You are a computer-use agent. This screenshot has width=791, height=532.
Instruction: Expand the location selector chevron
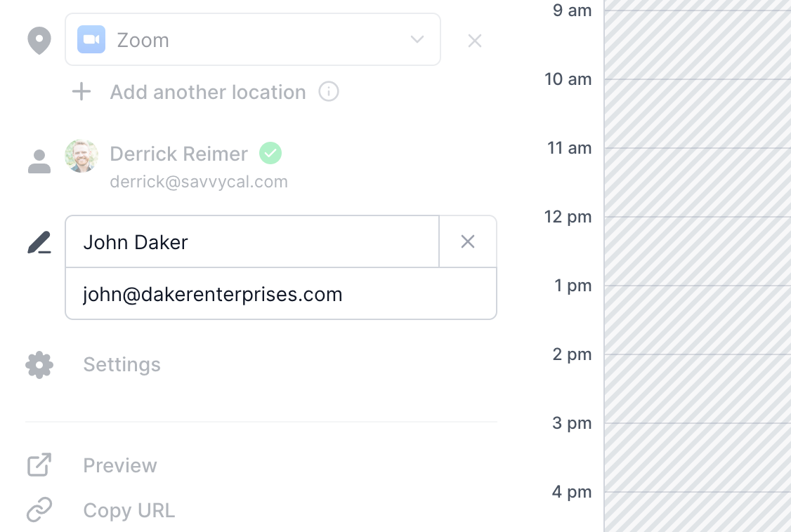[x=417, y=40]
